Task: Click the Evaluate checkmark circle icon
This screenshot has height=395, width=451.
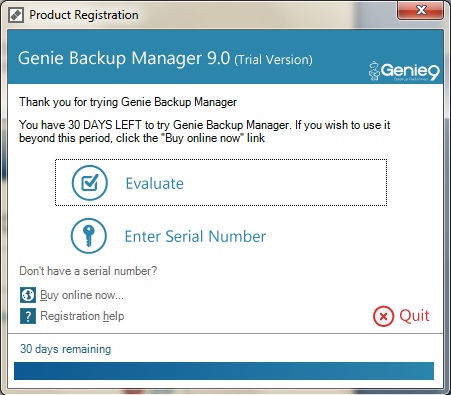Action: 90,183
